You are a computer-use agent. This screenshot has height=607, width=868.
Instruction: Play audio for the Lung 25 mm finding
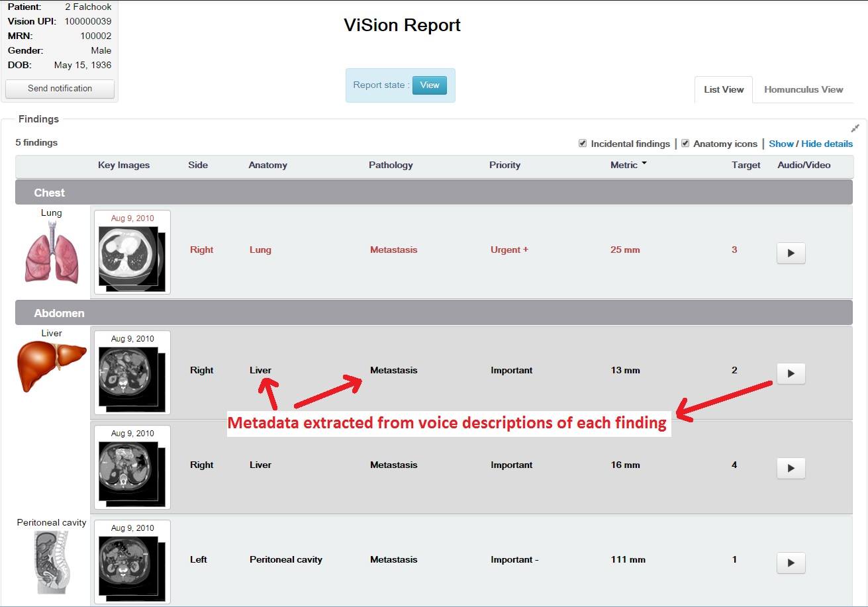(x=791, y=253)
